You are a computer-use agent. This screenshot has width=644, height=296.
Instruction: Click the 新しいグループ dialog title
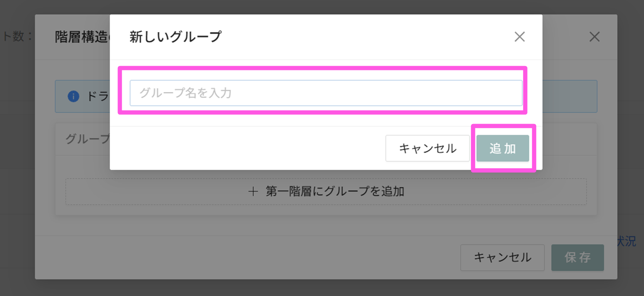point(175,37)
